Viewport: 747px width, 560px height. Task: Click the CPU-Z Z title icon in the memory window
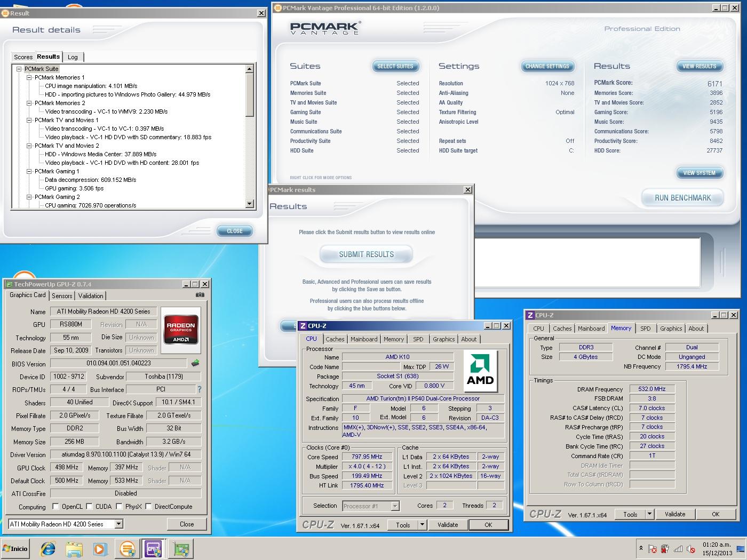pos(530,315)
